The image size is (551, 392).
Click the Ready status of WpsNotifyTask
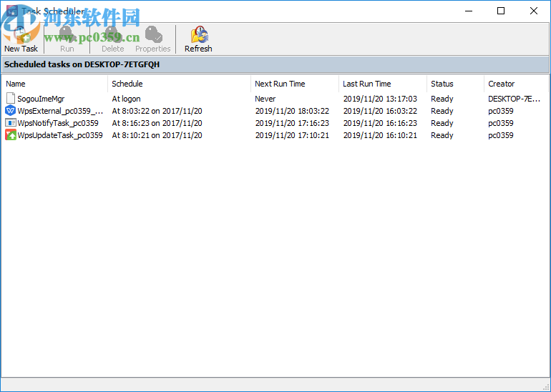442,123
